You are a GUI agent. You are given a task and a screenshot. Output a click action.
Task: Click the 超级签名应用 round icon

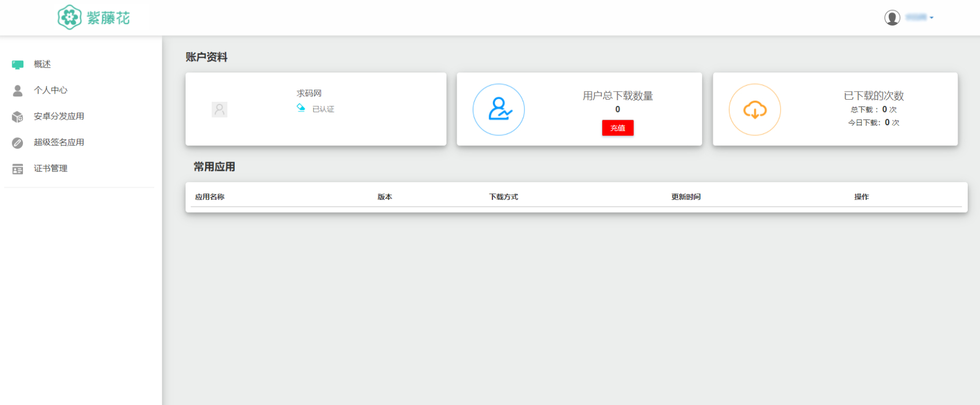[18, 143]
